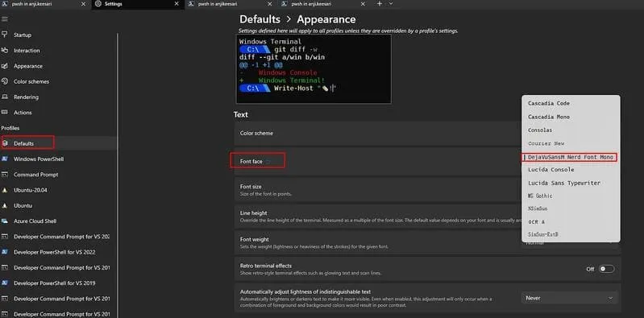The height and width of the screenshot is (318, 644).
Task: Select NSimSun font option
Action: tap(571, 209)
